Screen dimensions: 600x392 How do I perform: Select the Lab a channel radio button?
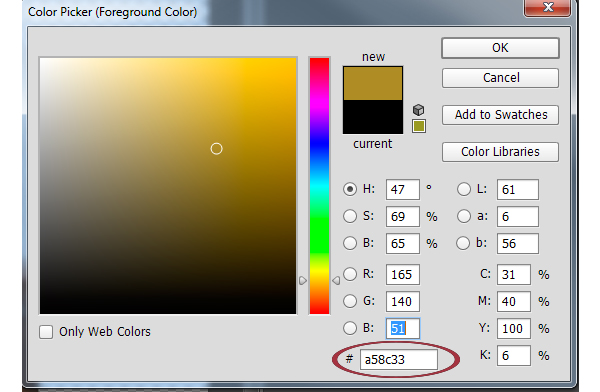464,216
